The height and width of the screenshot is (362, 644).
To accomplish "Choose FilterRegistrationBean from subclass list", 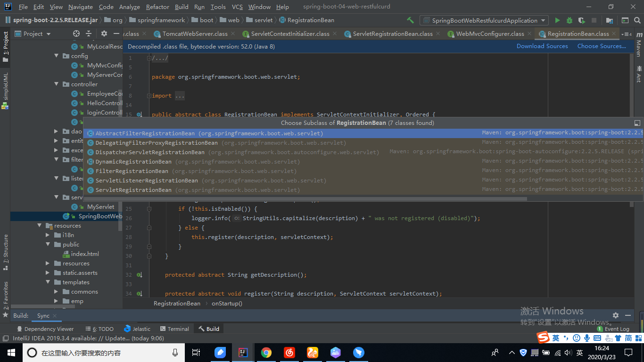I will [x=132, y=171].
